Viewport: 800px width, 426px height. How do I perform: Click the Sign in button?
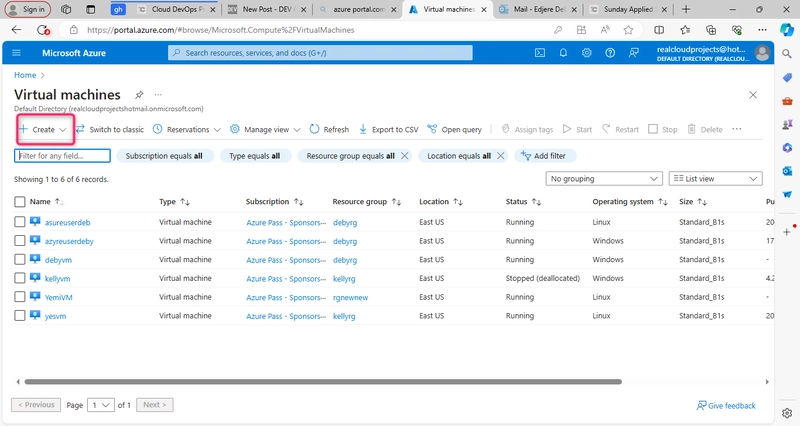click(x=28, y=9)
